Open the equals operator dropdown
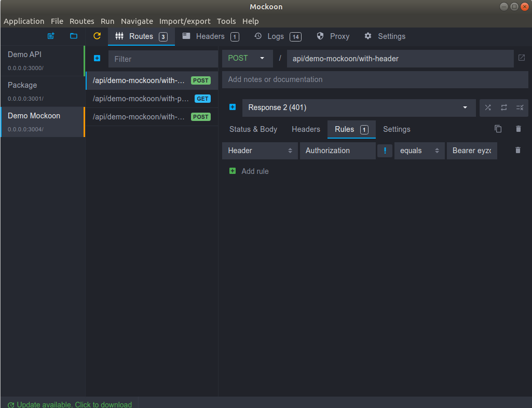 tap(419, 151)
